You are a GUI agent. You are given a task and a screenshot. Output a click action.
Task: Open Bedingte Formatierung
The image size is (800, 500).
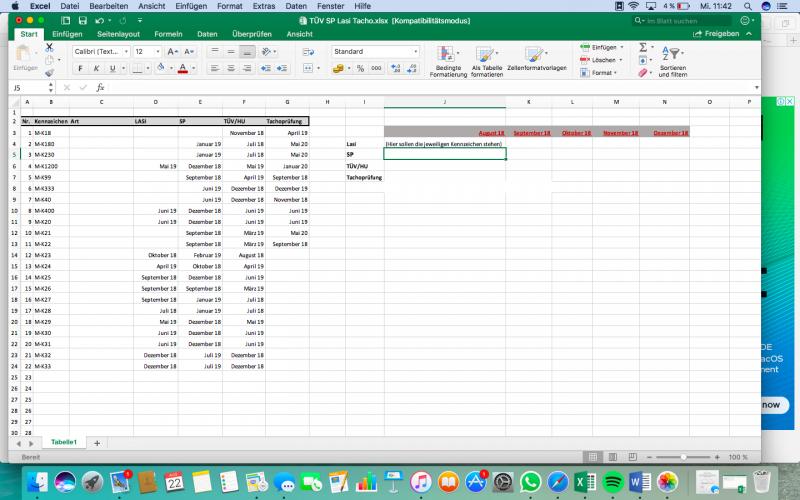coord(448,62)
